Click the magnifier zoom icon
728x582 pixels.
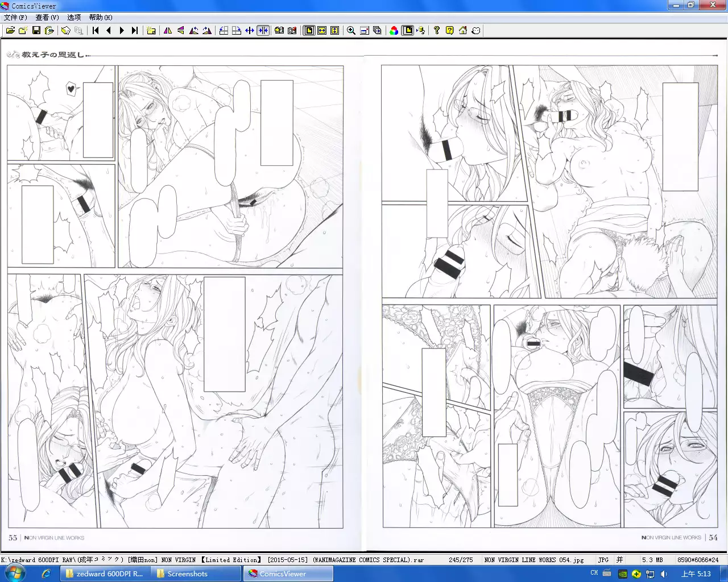pos(351,31)
